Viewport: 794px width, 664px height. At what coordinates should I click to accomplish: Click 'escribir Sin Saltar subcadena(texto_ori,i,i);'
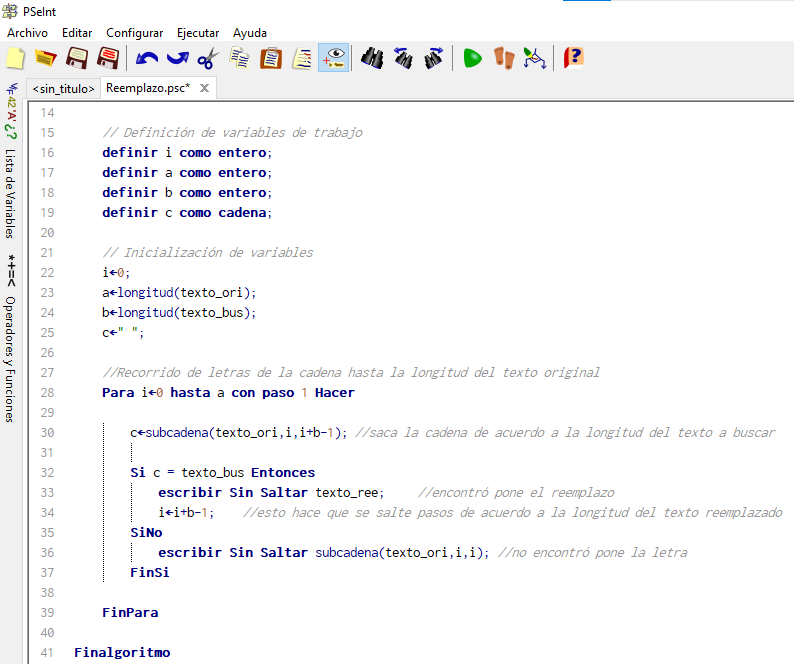click(x=324, y=553)
